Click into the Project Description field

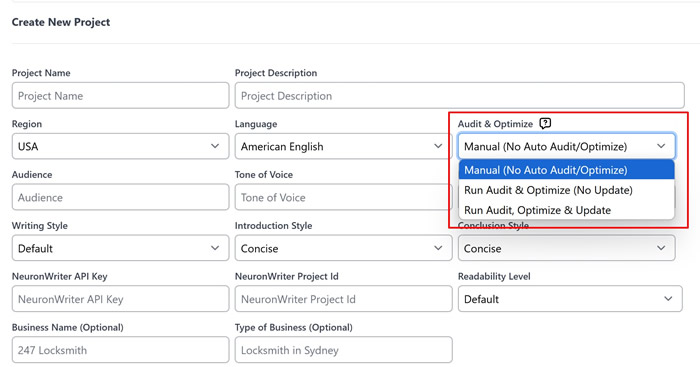[x=459, y=96]
